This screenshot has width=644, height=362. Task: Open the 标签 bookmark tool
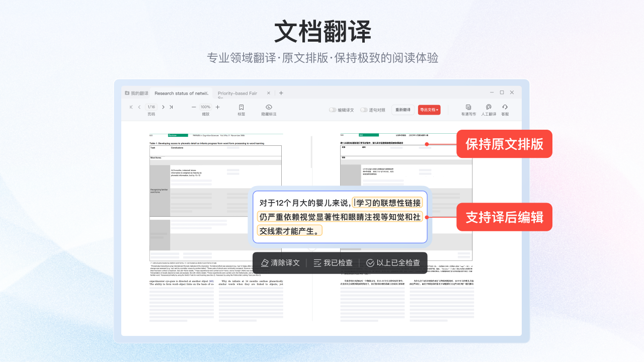point(242,108)
